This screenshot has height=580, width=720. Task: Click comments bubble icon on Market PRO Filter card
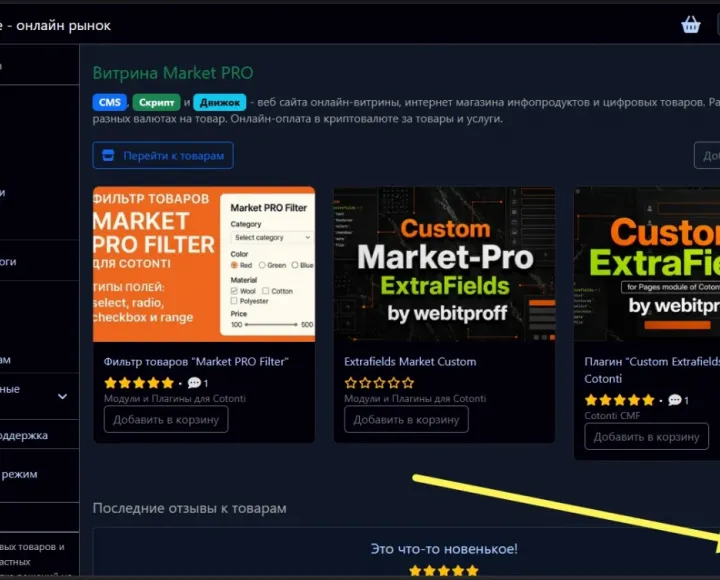click(194, 383)
